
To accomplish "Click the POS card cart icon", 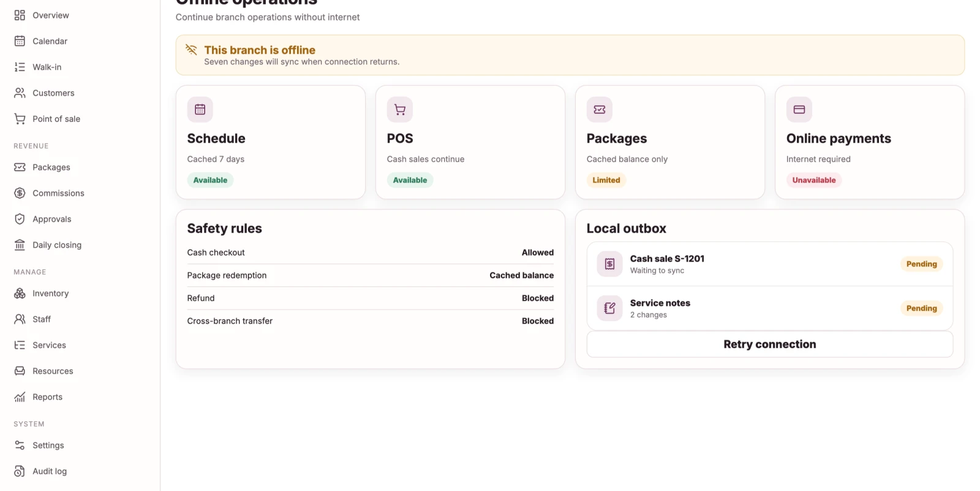I will [400, 110].
